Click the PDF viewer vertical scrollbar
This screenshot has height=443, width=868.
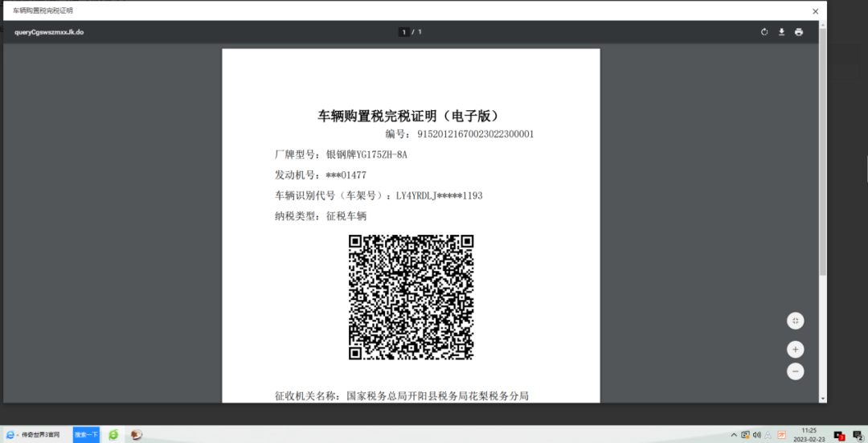click(x=823, y=152)
